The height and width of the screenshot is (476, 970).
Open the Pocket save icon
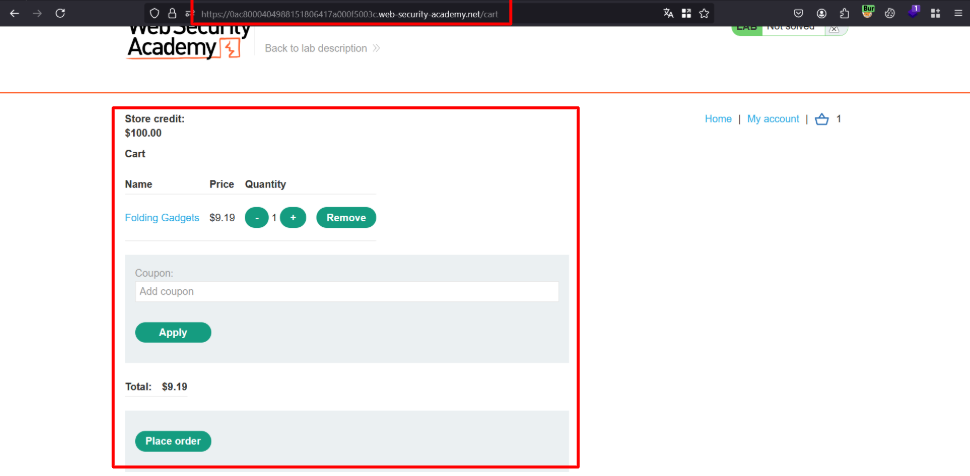coord(798,13)
